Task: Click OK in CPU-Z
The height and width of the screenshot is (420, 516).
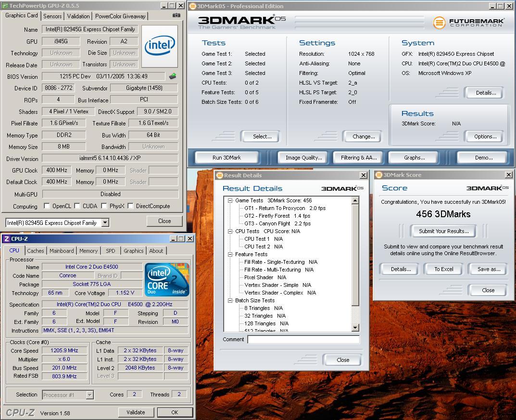Action: tap(175, 412)
